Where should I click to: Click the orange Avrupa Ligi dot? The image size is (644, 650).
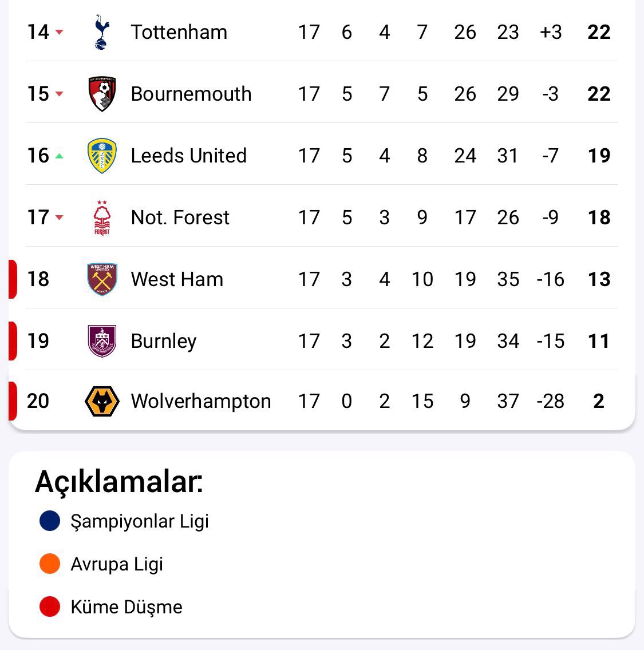click(x=50, y=564)
